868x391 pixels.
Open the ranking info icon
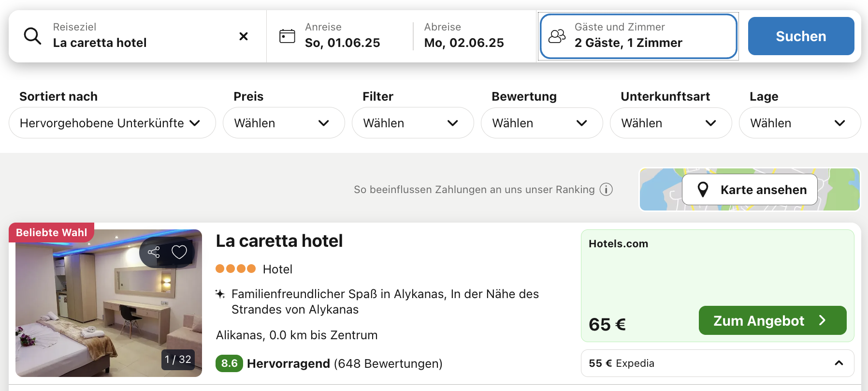click(606, 189)
